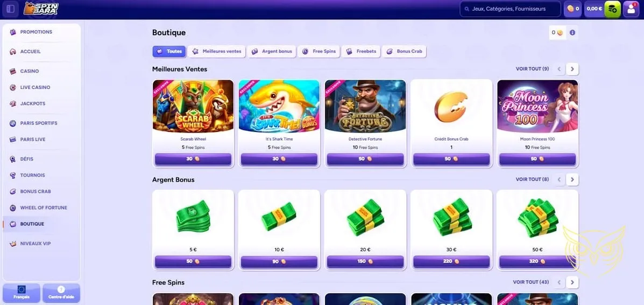Viewport: 644px width, 305px height.
Task: Go to Spinbara logo home
Action: 41,9
